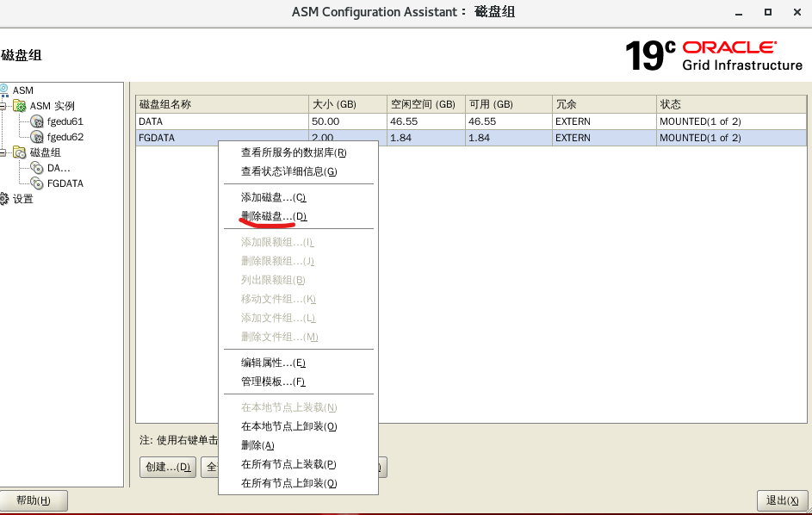Click the 50.00 size cell
The height and width of the screenshot is (515, 812).
coord(348,121)
